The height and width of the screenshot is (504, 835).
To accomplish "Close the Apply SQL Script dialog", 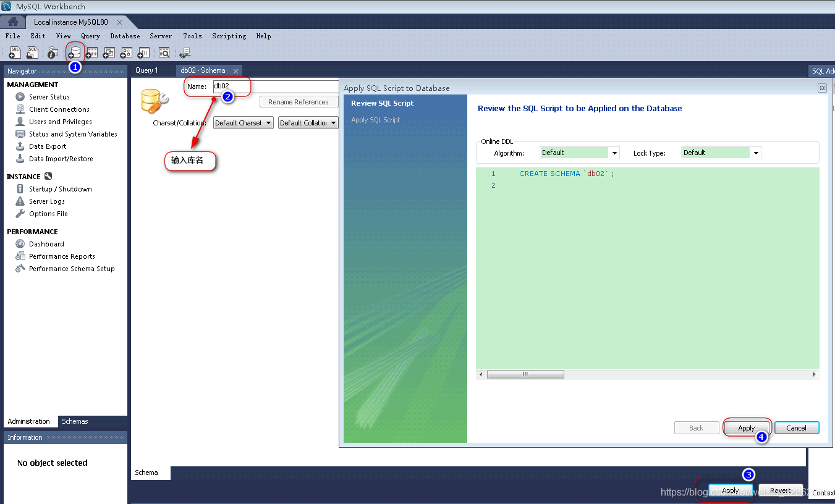I will point(822,88).
